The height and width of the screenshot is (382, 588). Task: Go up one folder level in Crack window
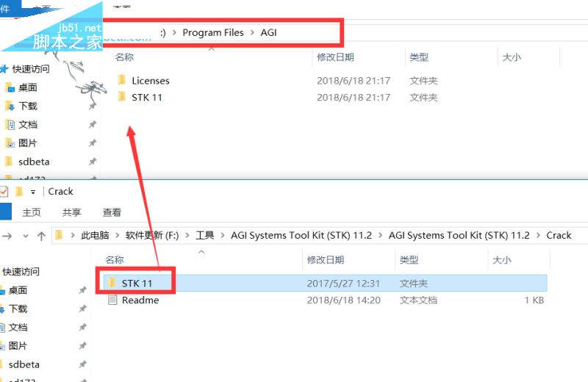pos(41,236)
